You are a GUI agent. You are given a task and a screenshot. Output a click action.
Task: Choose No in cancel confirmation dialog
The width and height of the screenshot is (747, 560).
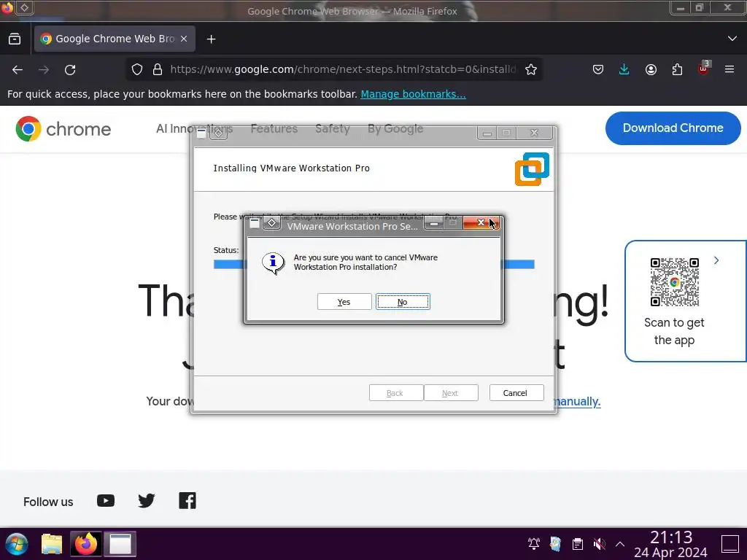pyautogui.click(x=403, y=302)
